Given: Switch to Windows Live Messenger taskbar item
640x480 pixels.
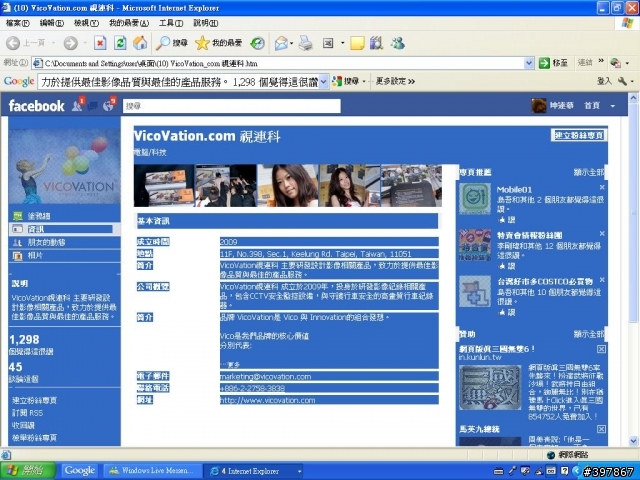Looking at the screenshot, I should [x=153, y=471].
